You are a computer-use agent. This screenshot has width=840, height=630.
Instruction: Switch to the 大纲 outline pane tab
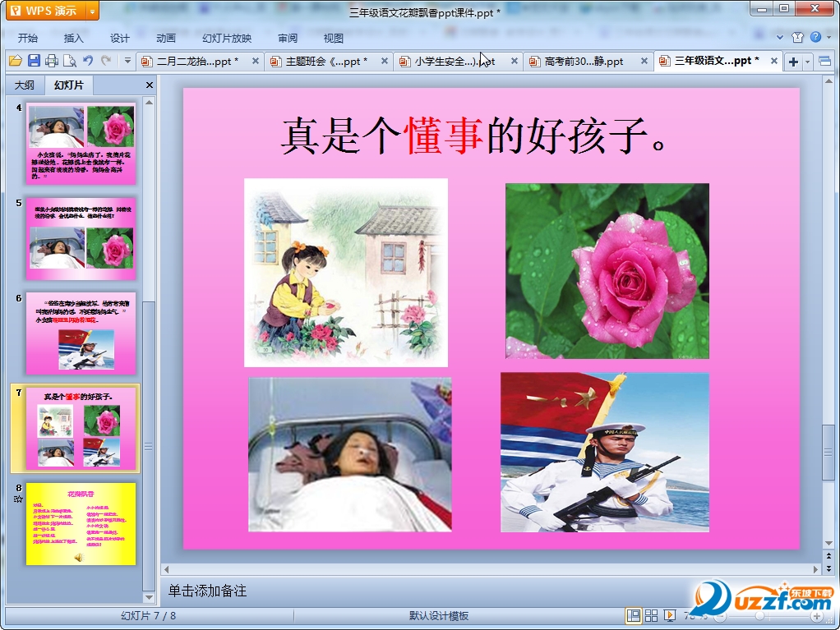click(24, 85)
